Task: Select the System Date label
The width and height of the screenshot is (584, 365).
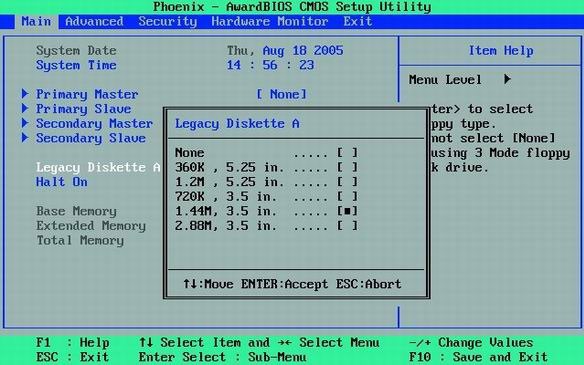Action: (76, 50)
